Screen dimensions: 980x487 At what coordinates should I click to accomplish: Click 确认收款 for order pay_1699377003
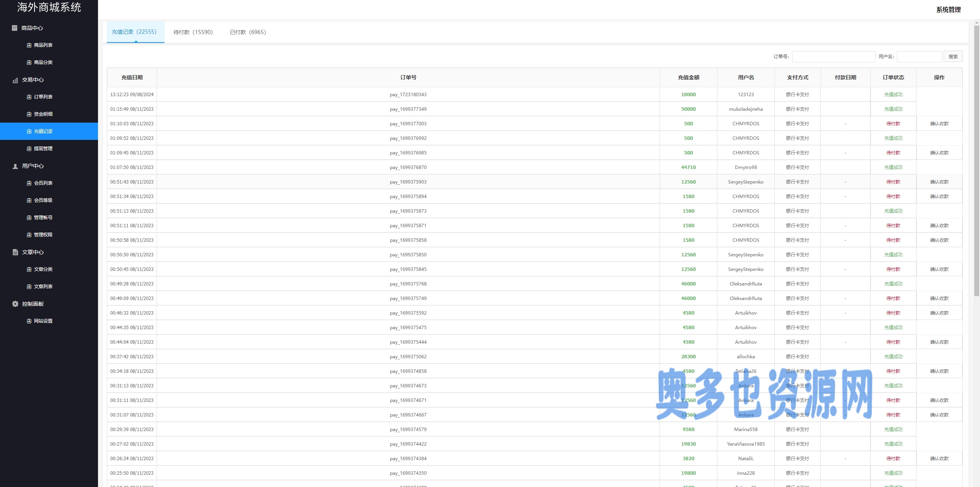939,124
